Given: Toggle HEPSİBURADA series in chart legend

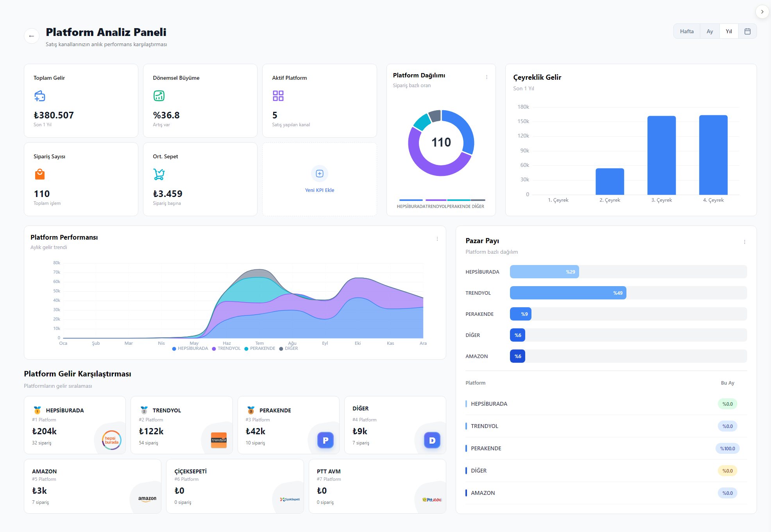Looking at the screenshot, I should pyautogui.click(x=190, y=349).
